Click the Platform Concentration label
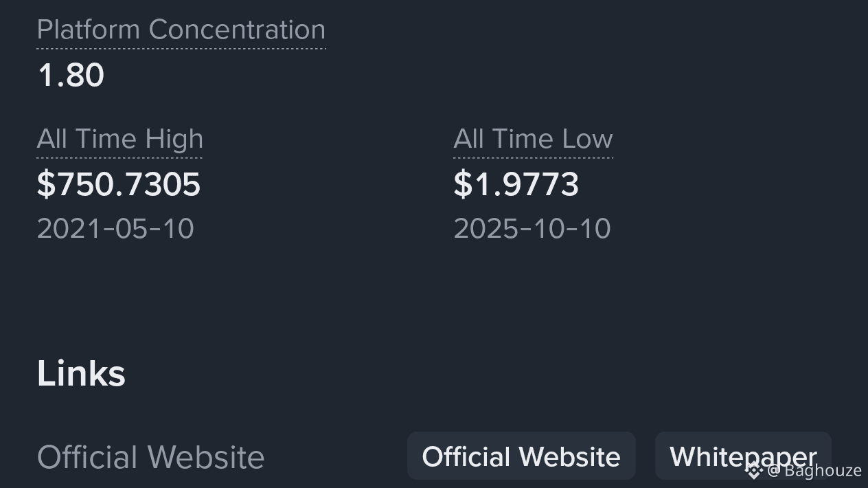 (181, 30)
